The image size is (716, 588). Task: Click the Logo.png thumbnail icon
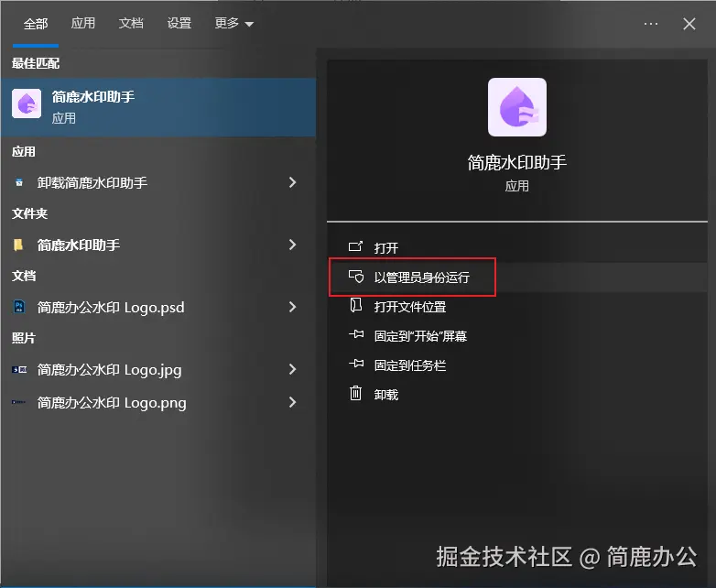point(18,402)
